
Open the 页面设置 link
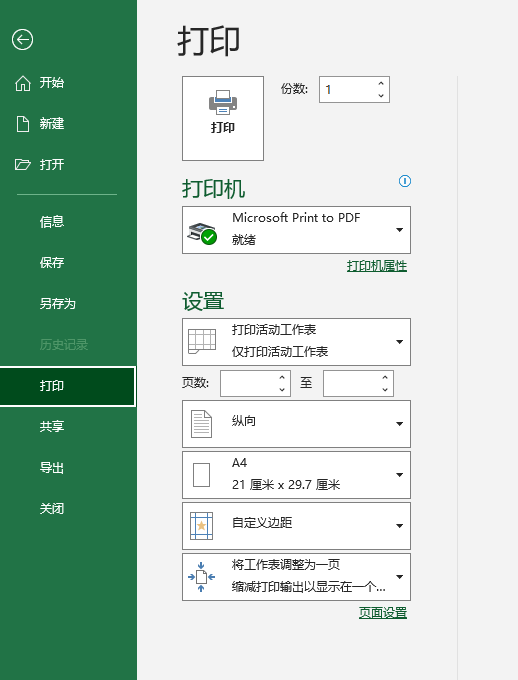(x=383, y=613)
